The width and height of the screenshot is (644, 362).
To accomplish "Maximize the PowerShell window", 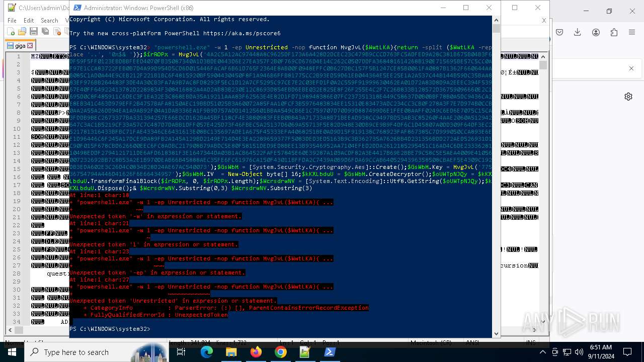I will (x=466, y=8).
